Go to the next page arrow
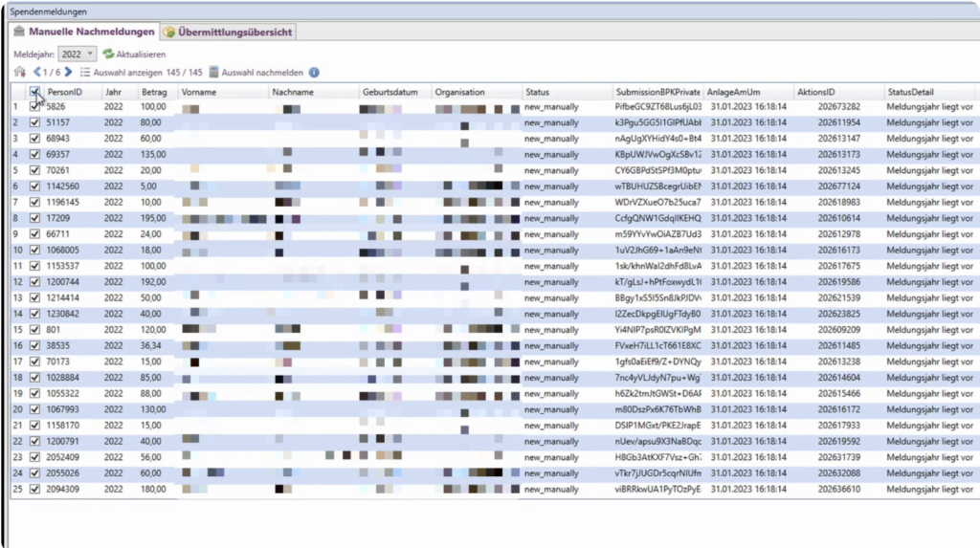 [x=68, y=73]
